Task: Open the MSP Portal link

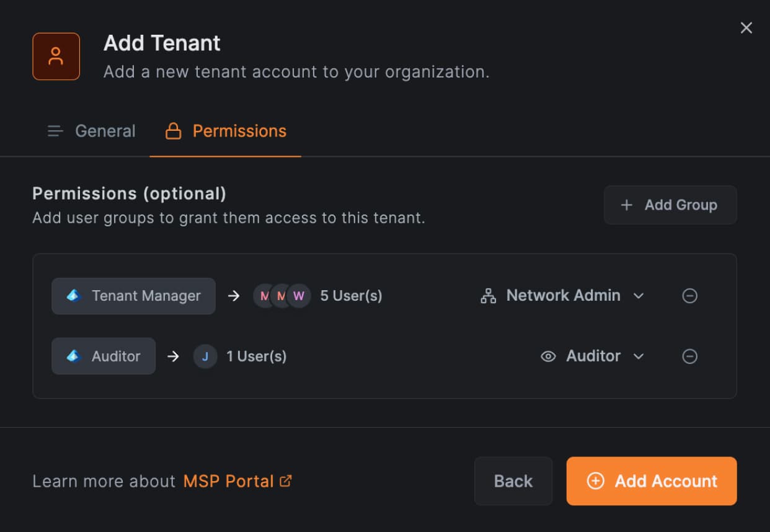Action: 229,481
